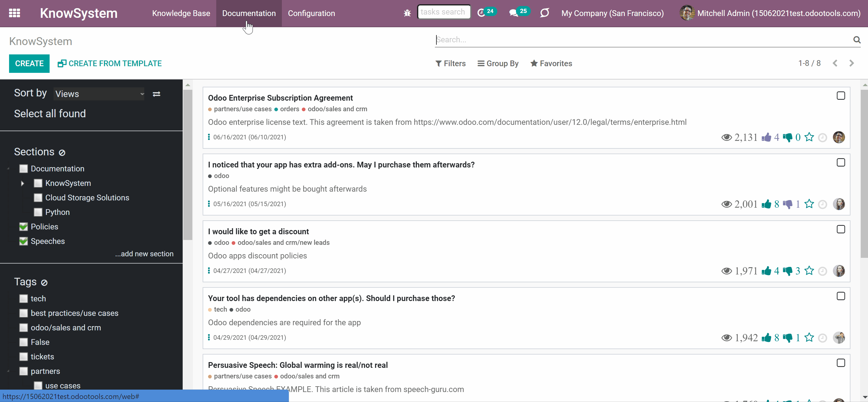Open the Knowledge Base menu
868x402 pixels.
[181, 13]
